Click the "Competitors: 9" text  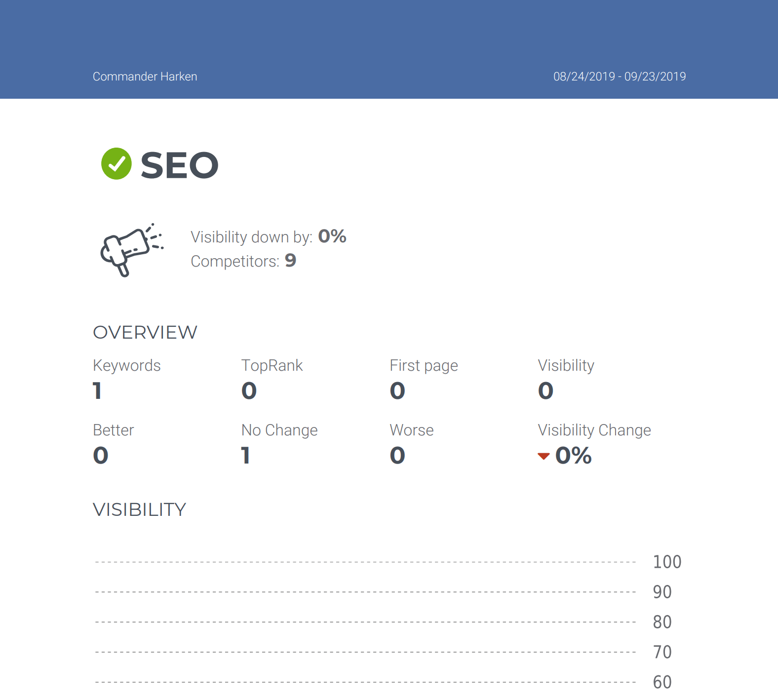pos(243,261)
